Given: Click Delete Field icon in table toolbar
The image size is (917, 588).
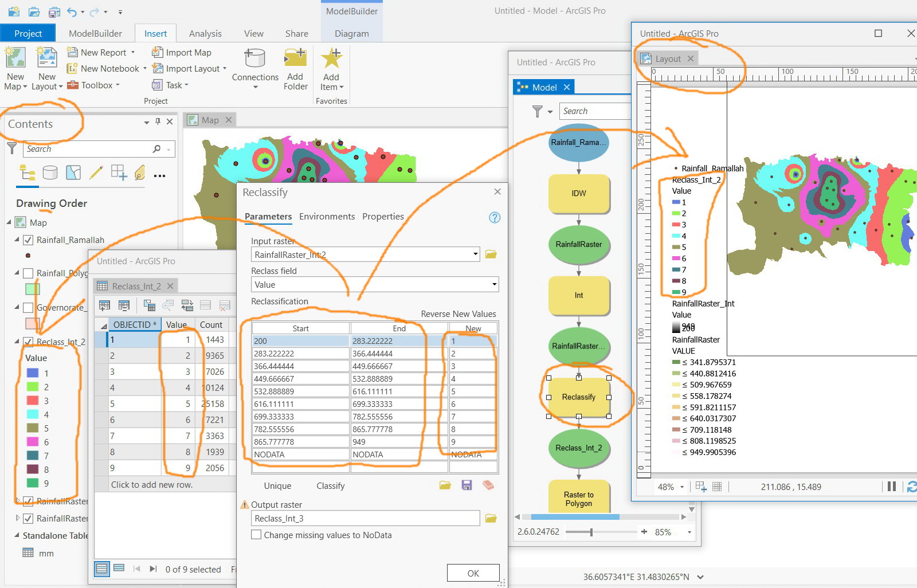Looking at the screenshot, I should click(x=124, y=305).
